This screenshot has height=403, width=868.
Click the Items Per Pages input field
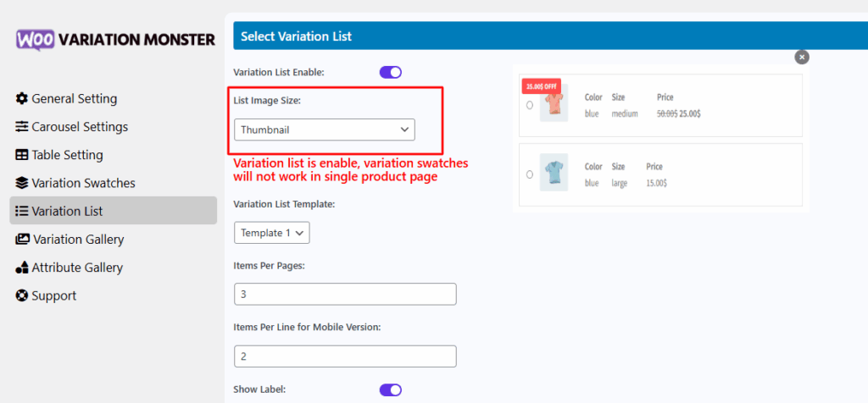coord(346,294)
